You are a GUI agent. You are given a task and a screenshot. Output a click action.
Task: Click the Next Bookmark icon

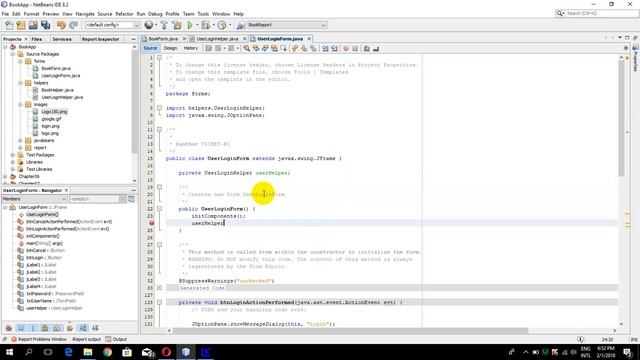pyautogui.click(x=304, y=49)
